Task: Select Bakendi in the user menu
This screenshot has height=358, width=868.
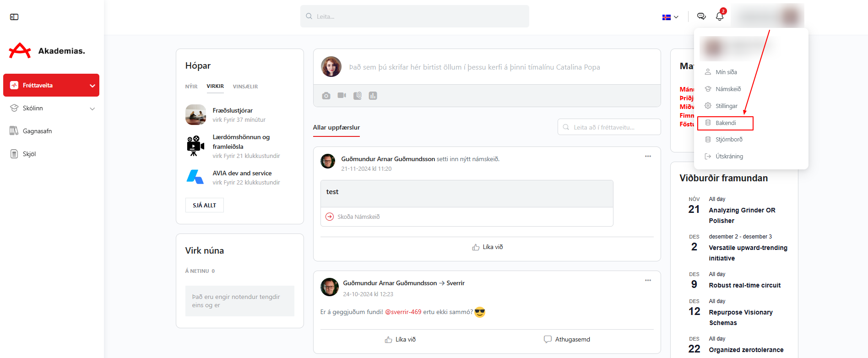Action: point(726,123)
